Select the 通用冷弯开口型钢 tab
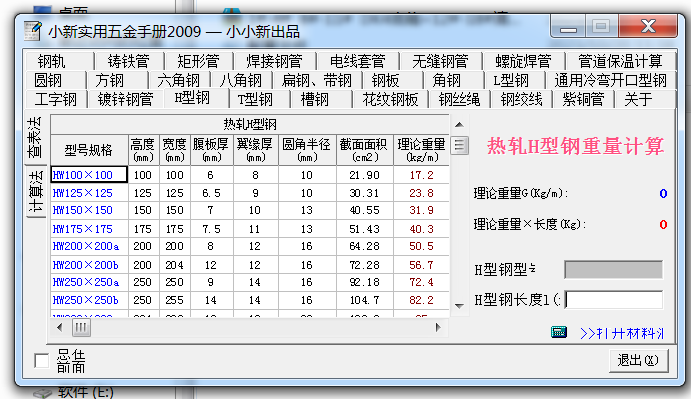 click(610, 81)
